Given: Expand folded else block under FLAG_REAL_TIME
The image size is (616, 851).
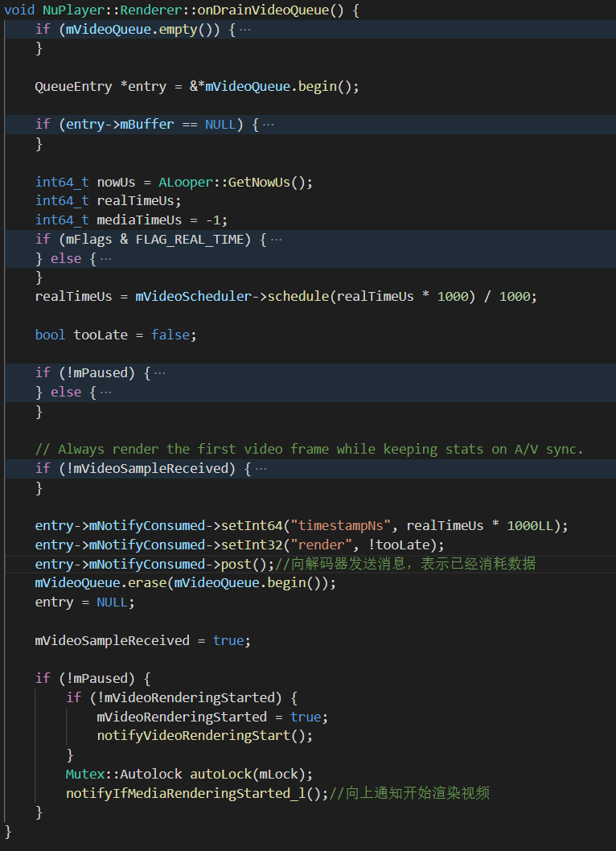Looking at the screenshot, I should point(106,259).
